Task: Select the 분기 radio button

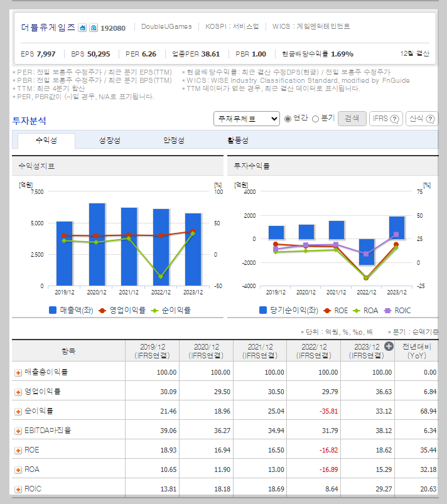Action: click(315, 119)
